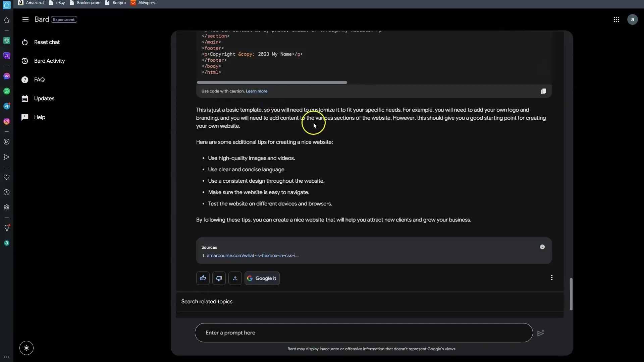Image resolution: width=644 pixels, height=362 pixels.
Task: Open ChatGPT in the browser sidebar
Action: [x=7, y=41]
